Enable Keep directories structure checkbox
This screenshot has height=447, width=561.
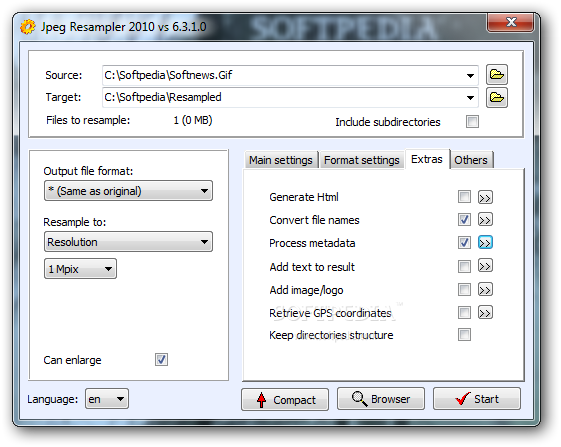click(x=464, y=335)
